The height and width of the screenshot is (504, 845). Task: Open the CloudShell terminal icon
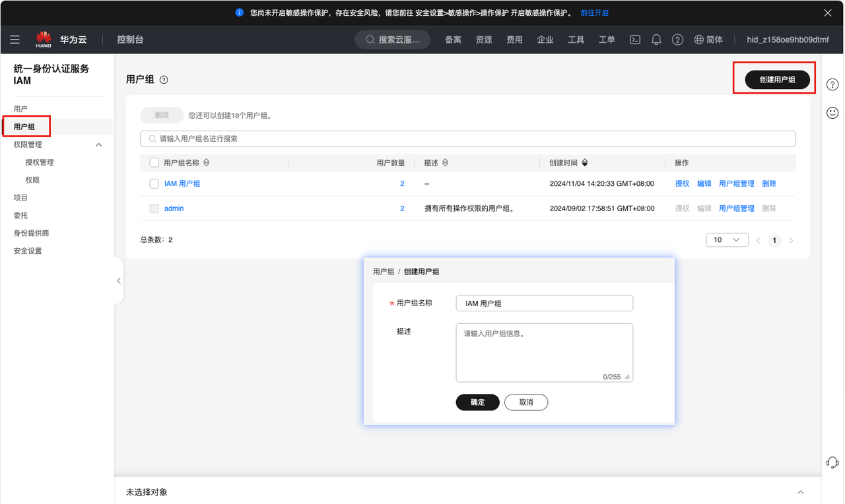pyautogui.click(x=635, y=40)
